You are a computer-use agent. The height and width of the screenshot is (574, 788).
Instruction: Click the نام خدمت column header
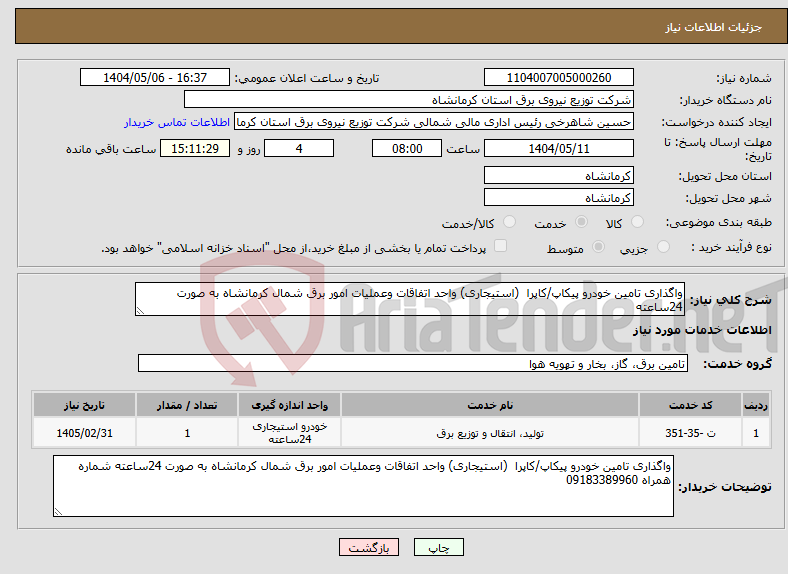click(x=490, y=405)
